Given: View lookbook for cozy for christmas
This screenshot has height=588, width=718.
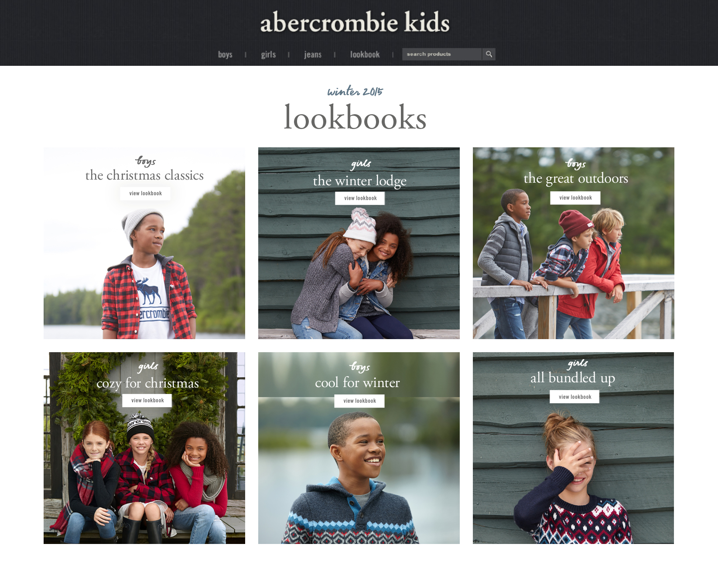Looking at the screenshot, I should (x=147, y=401).
